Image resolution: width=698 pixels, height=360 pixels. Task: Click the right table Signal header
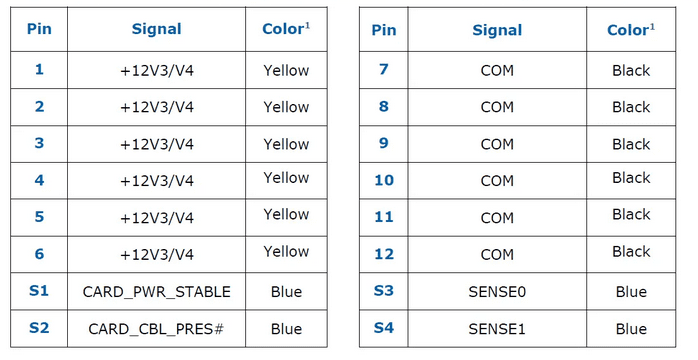click(x=497, y=30)
